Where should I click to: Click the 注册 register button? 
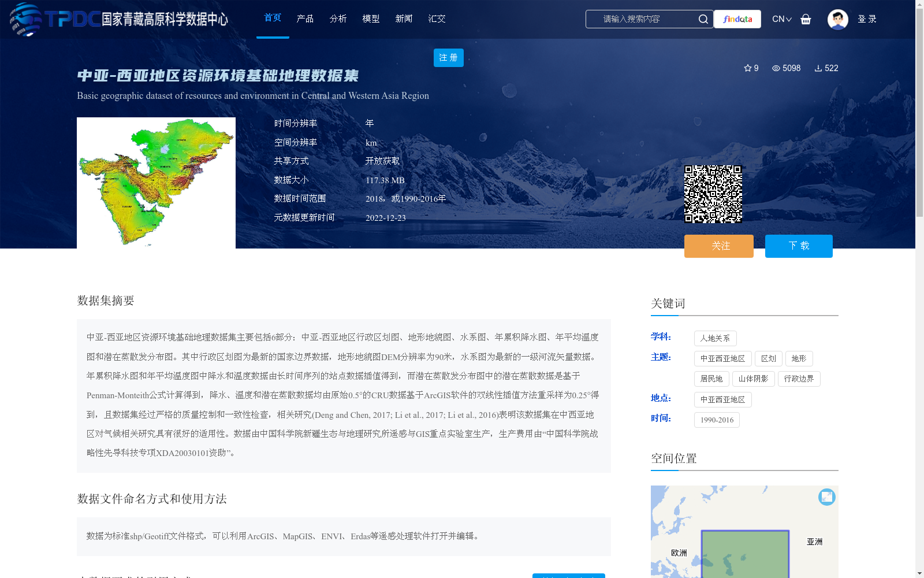[448, 58]
